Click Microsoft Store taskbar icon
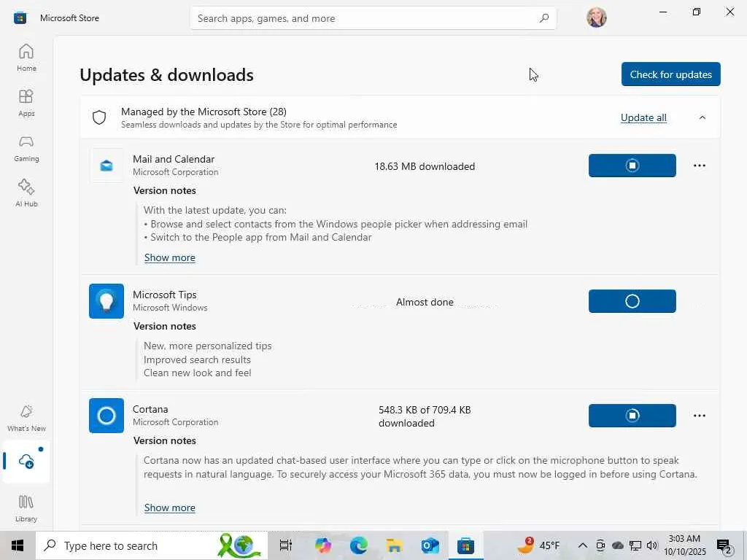 [x=465, y=545]
